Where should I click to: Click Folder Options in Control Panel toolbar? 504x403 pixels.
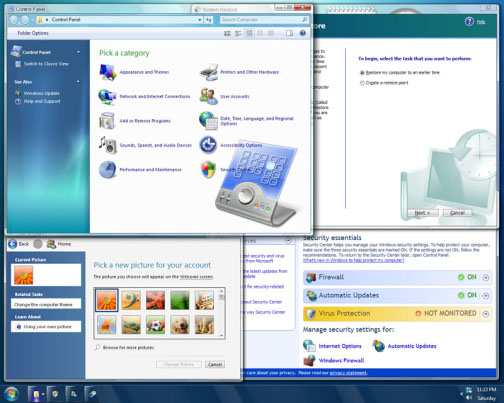(x=33, y=33)
